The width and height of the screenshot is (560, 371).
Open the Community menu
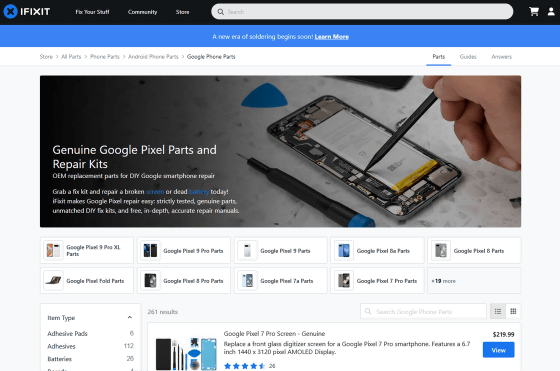click(x=142, y=12)
